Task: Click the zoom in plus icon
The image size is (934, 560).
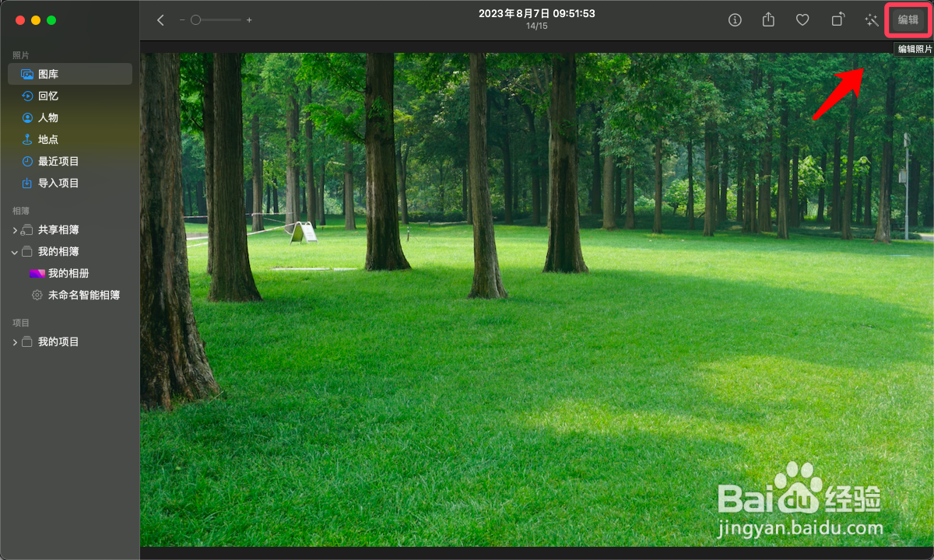Action: pyautogui.click(x=249, y=20)
